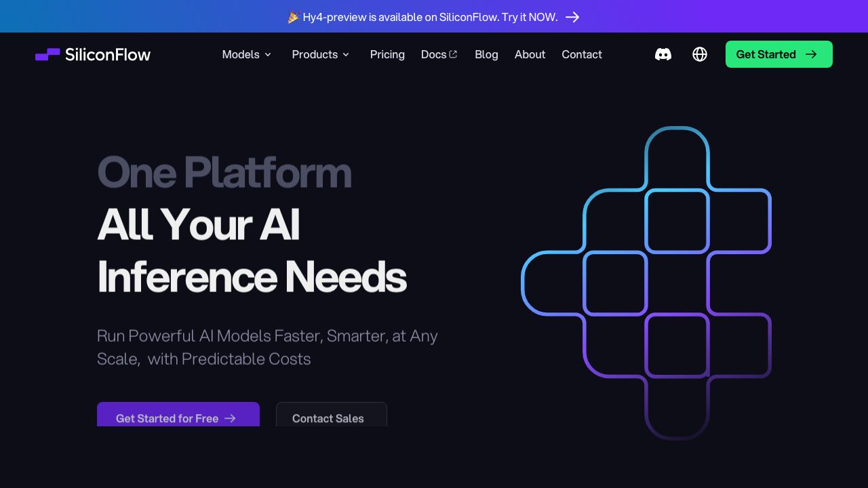Viewport: 868px width, 488px height.
Task: Visit the Blog page
Action: tap(486, 54)
